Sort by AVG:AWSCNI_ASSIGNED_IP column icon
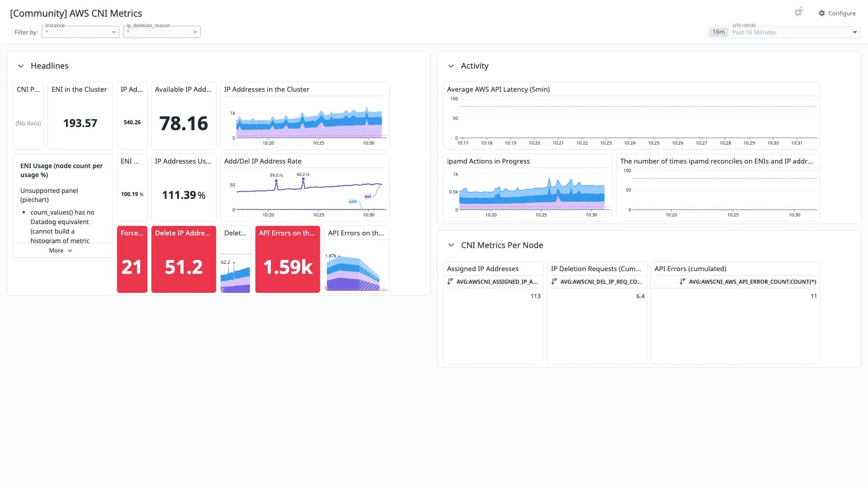The width and height of the screenshot is (868, 488). click(450, 282)
